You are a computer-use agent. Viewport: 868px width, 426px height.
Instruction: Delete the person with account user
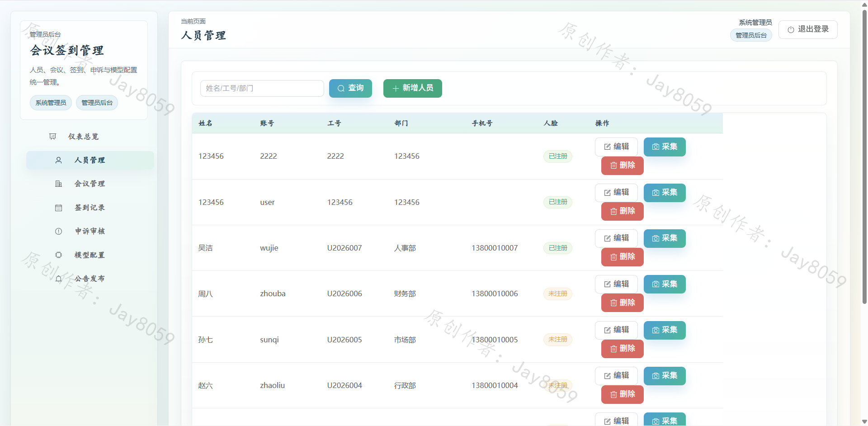623,211
